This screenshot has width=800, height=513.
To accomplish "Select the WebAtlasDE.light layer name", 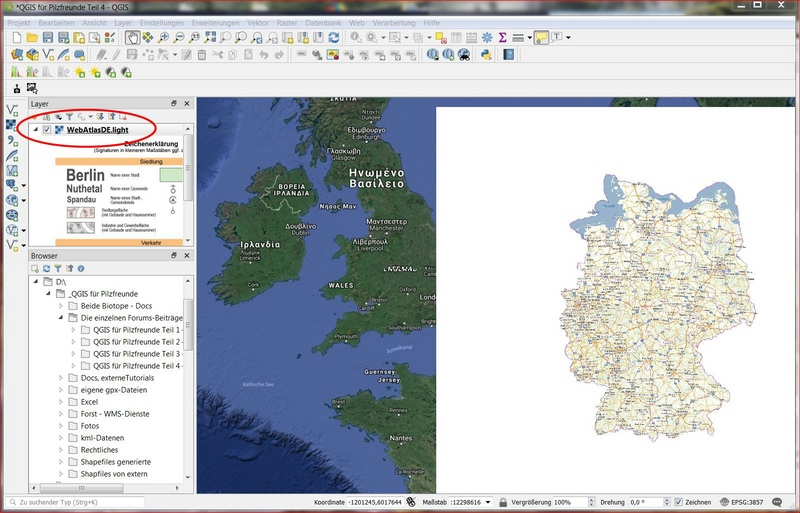I will pyautogui.click(x=98, y=130).
